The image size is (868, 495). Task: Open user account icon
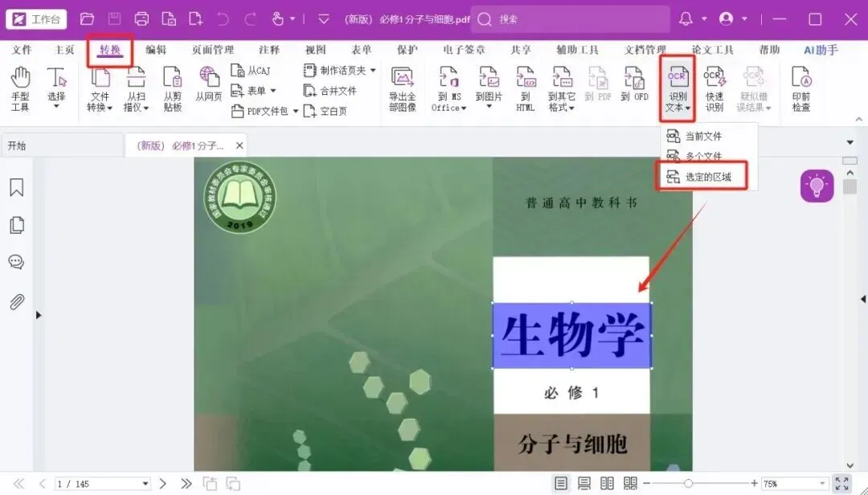pyautogui.click(x=726, y=19)
